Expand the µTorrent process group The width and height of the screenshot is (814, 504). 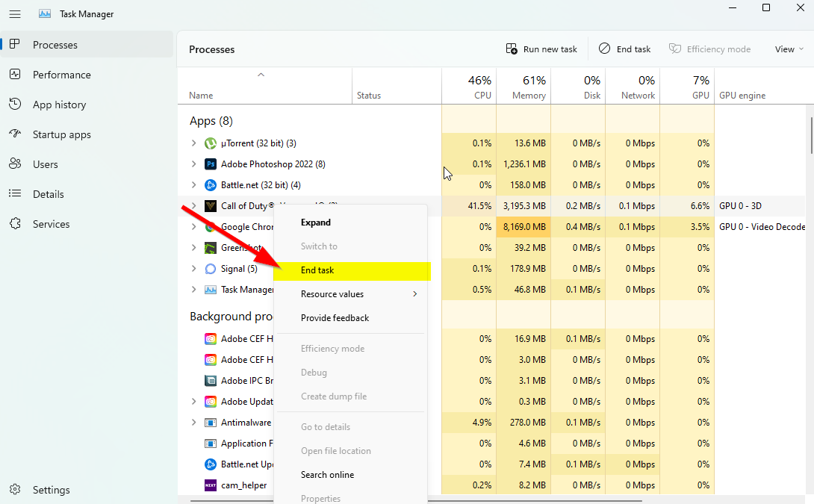(194, 143)
